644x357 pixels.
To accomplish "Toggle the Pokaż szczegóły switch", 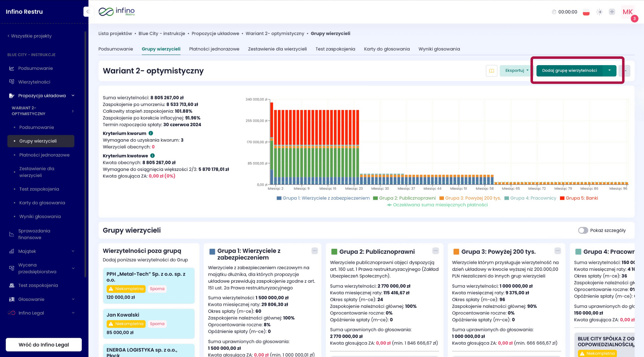I will pyautogui.click(x=583, y=230).
